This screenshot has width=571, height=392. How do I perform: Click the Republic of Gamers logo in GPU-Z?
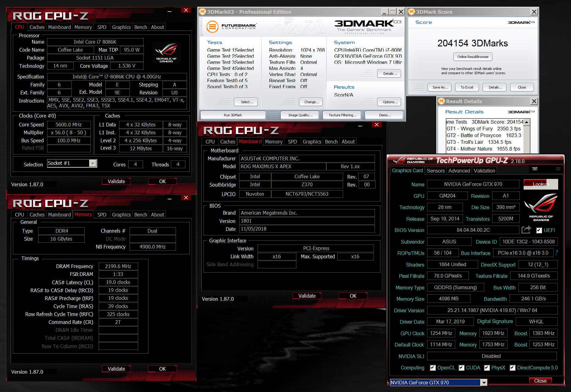click(541, 207)
